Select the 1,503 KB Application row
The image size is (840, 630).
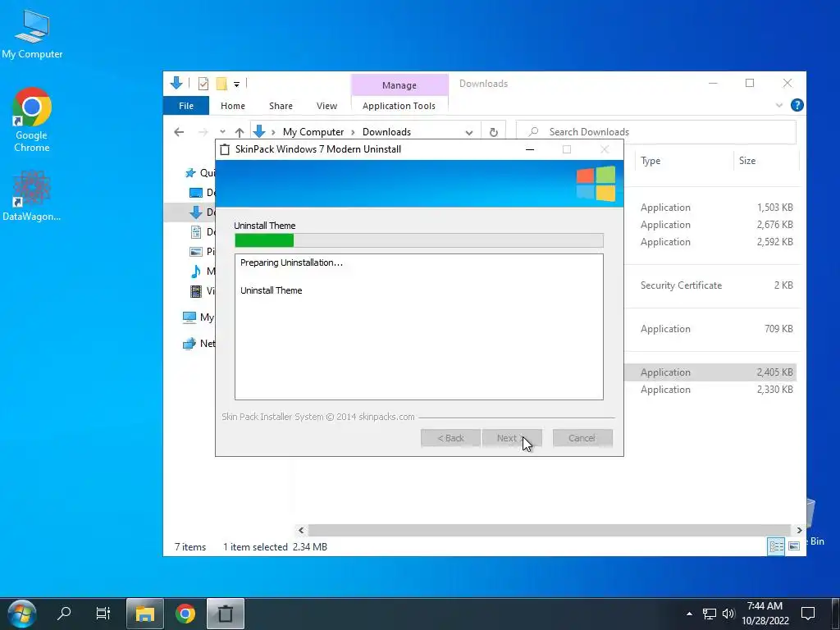(x=710, y=208)
